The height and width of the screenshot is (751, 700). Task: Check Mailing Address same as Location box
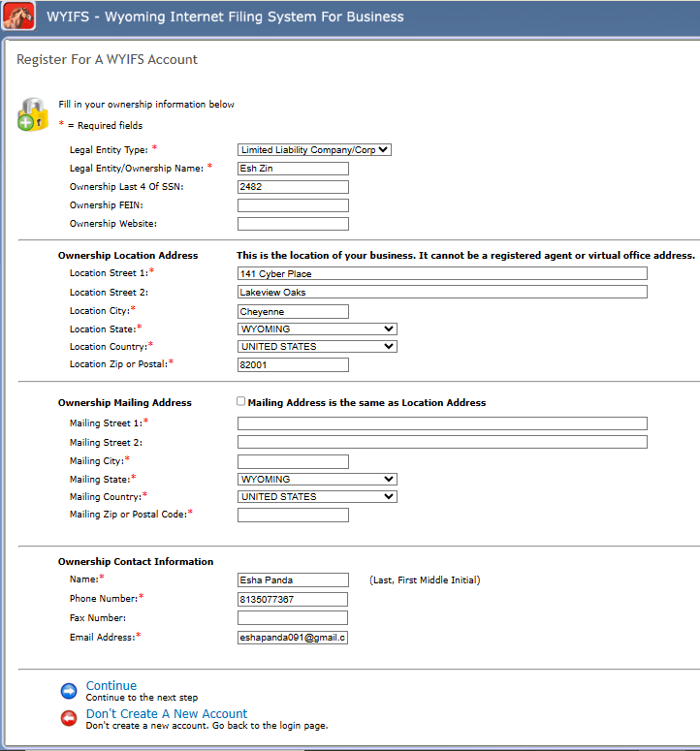pos(241,401)
